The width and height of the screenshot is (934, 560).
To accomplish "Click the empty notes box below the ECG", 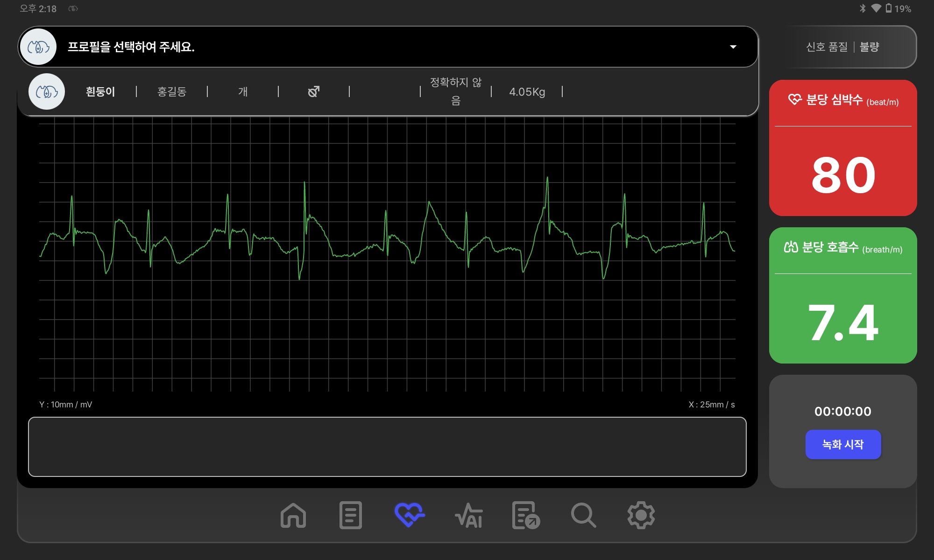I will pos(387,447).
